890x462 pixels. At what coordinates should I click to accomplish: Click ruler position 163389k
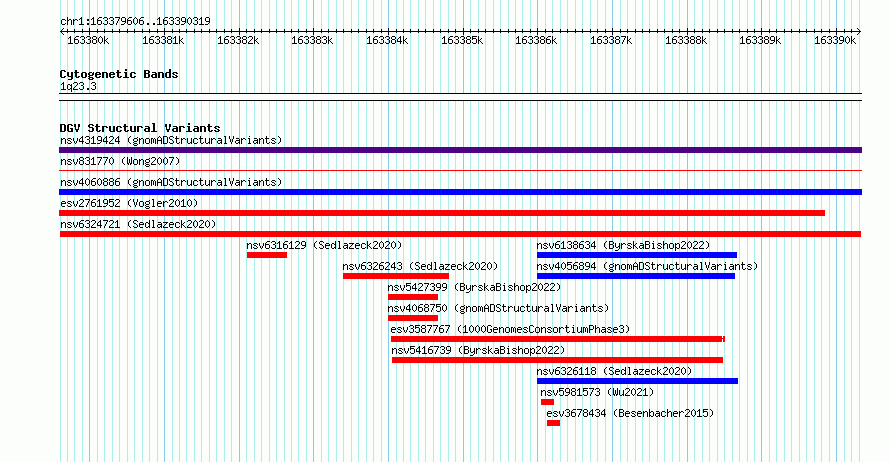tap(761, 40)
